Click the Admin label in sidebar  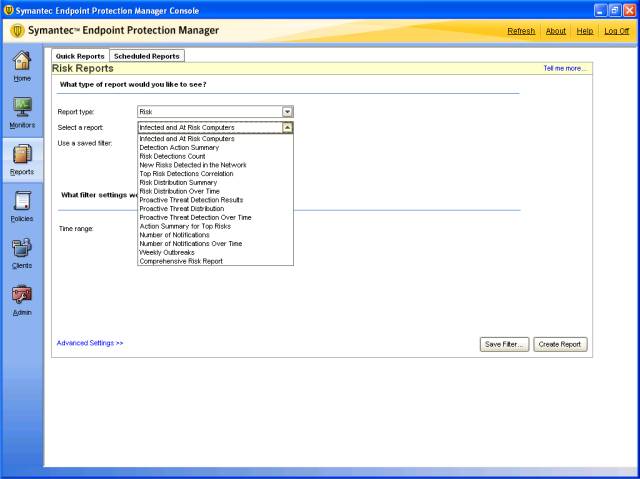click(22, 313)
